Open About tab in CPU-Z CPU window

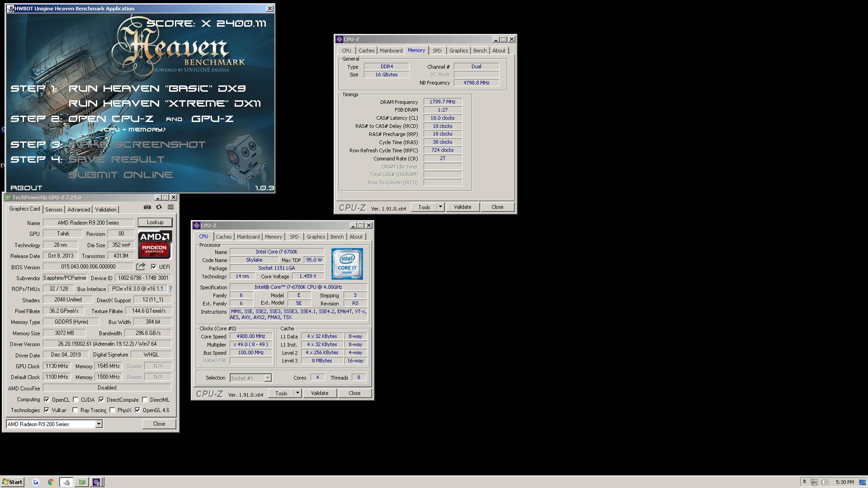click(x=356, y=237)
